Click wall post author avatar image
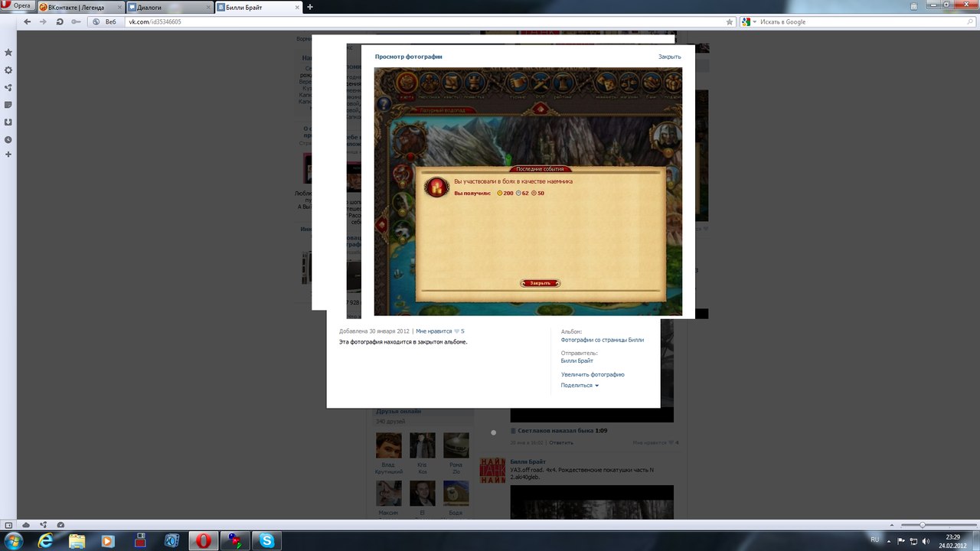Image resolution: width=980 pixels, height=551 pixels. click(492, 470)
